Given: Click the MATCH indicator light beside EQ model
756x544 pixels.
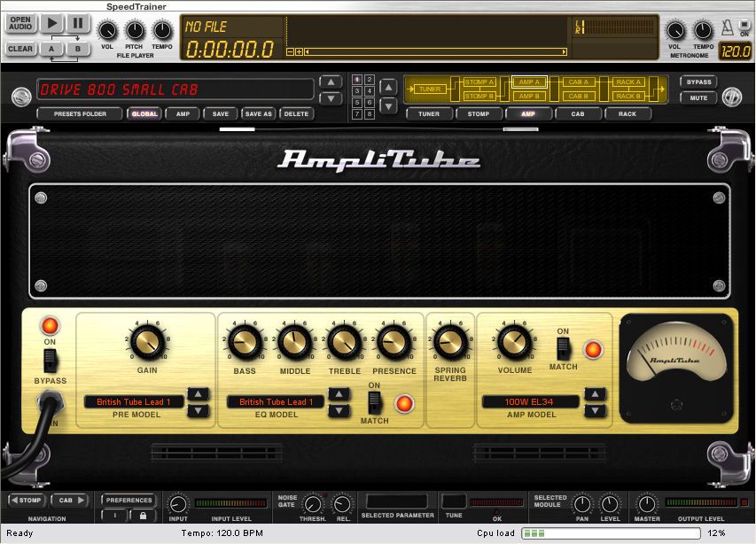Looking at the screenshot, I should click(404, 403).
